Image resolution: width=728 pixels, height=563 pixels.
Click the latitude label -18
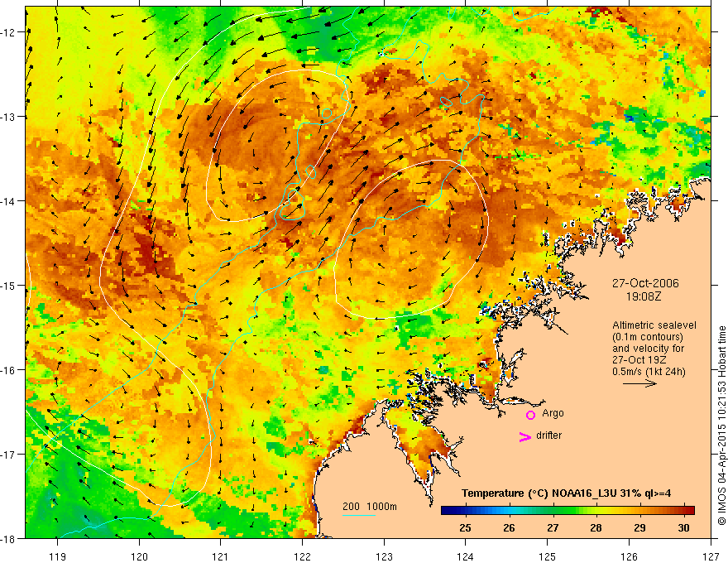8,539
